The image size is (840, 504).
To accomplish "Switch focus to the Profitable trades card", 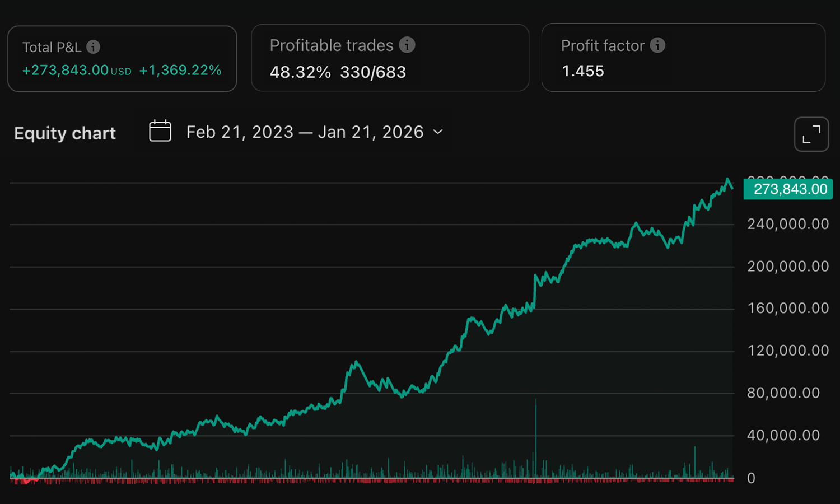I will click(390, 58).
